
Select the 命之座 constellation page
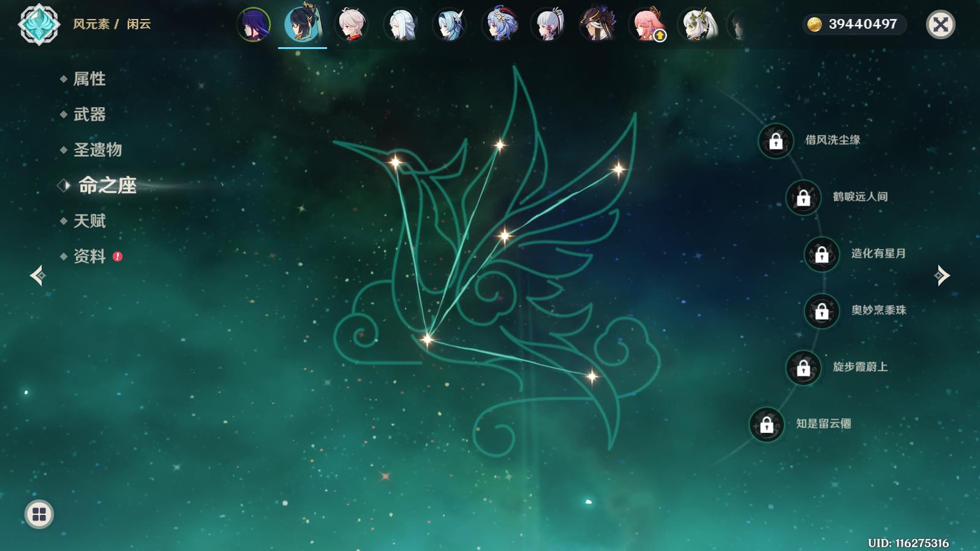tap(107, 185)
